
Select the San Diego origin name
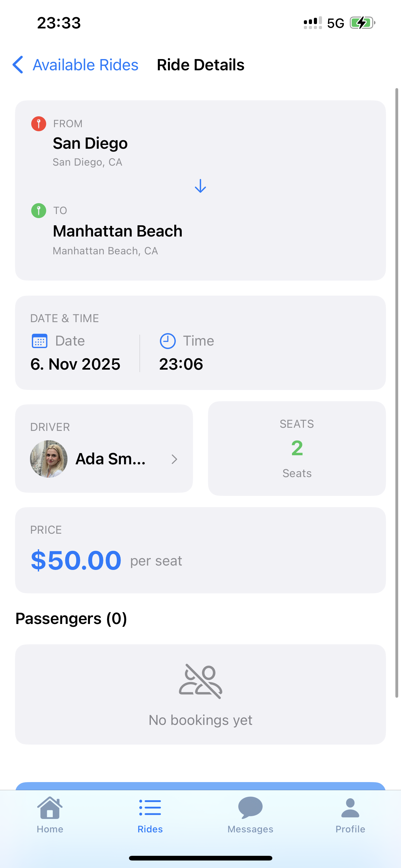(90, 143)
